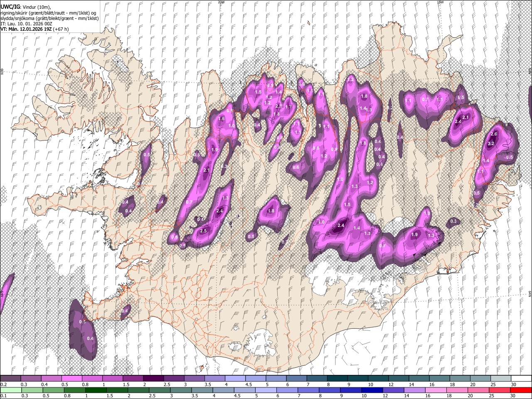Viewport: 532px width, 399px height.
Task: Click the '0.1' number under bottom legend row
Action: (x=3, y=396)
